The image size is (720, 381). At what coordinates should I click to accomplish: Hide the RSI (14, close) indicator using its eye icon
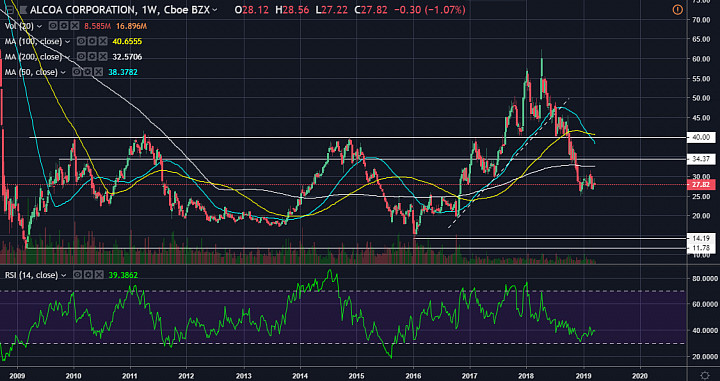tap(78, 275)
